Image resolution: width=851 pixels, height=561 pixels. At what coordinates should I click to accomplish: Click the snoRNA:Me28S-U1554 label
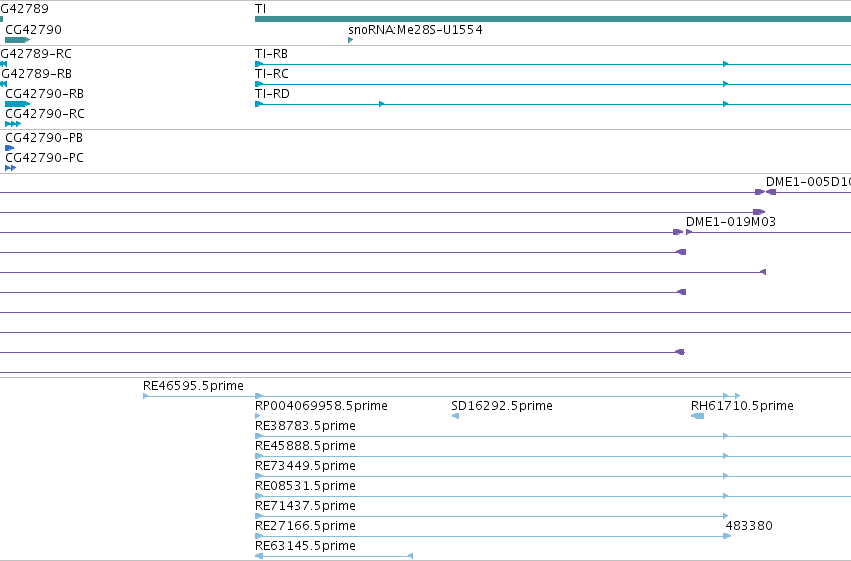click(x=415, y=30)
